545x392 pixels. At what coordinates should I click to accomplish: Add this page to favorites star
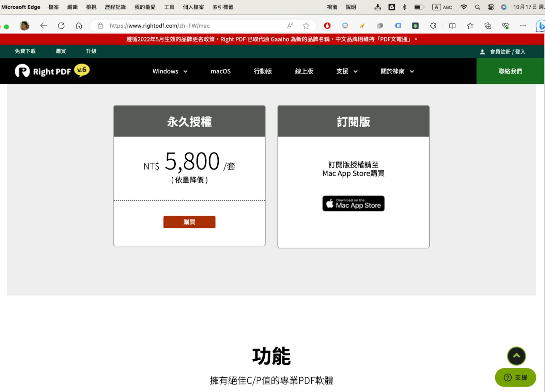pos(306,26)
